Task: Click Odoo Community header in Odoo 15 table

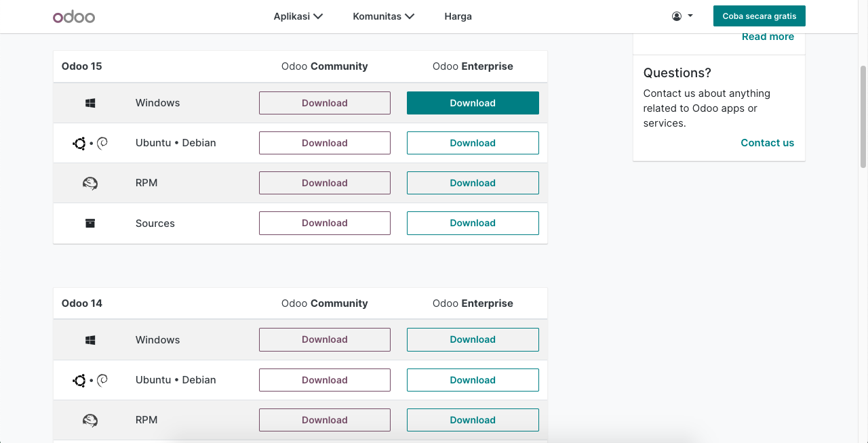Action: (x=325, y=66)
